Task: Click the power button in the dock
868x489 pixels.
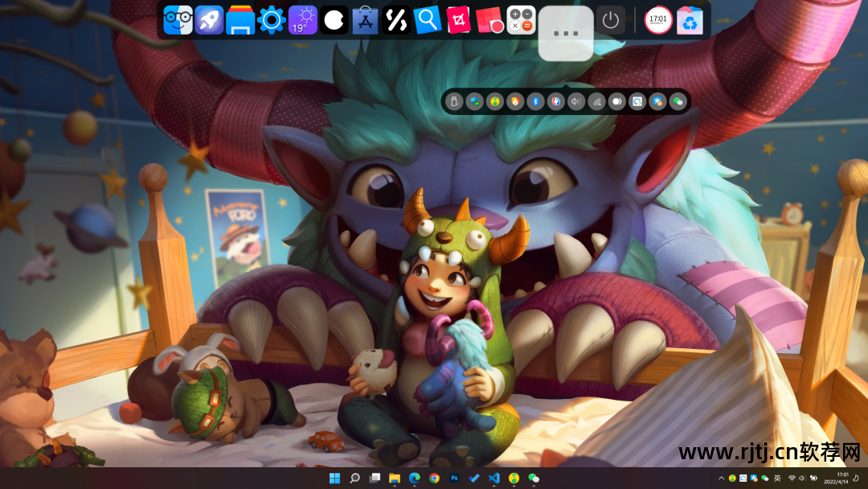Action: click(x=611, y=20)
